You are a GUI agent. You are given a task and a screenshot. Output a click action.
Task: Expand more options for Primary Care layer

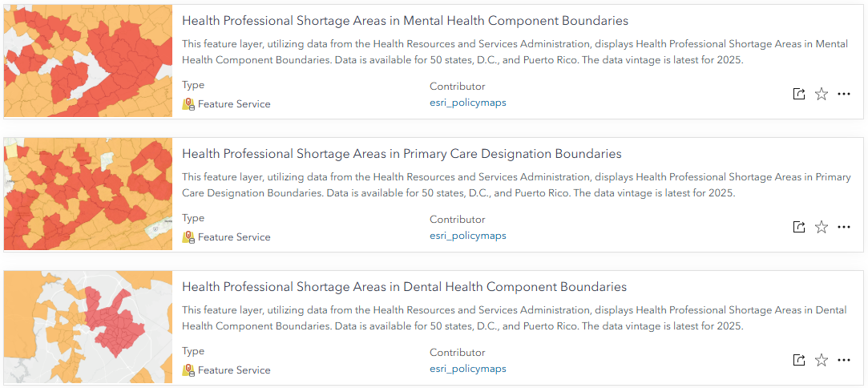click(844, 227)
